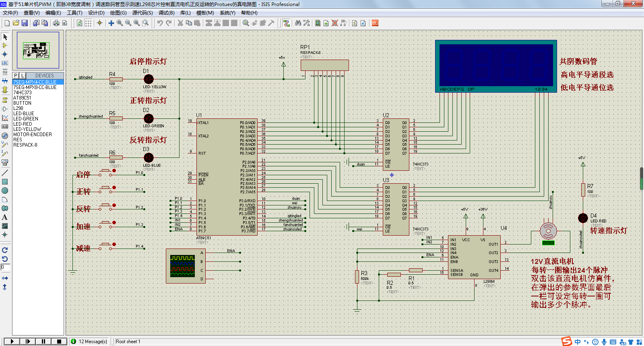Open the 编辑(E) menu
Screen dimensions: 644x346
53,13
